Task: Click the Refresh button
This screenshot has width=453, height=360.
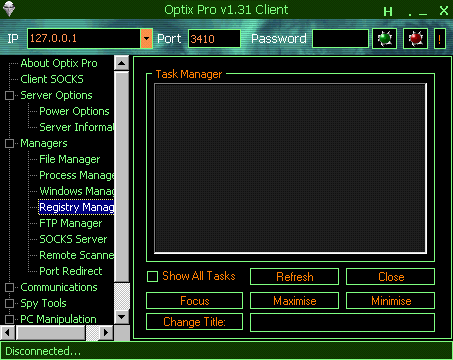Action: [294, 277]
